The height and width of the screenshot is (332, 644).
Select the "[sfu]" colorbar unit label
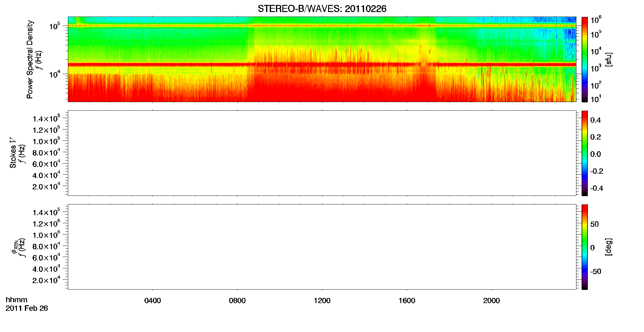(608, 60)
